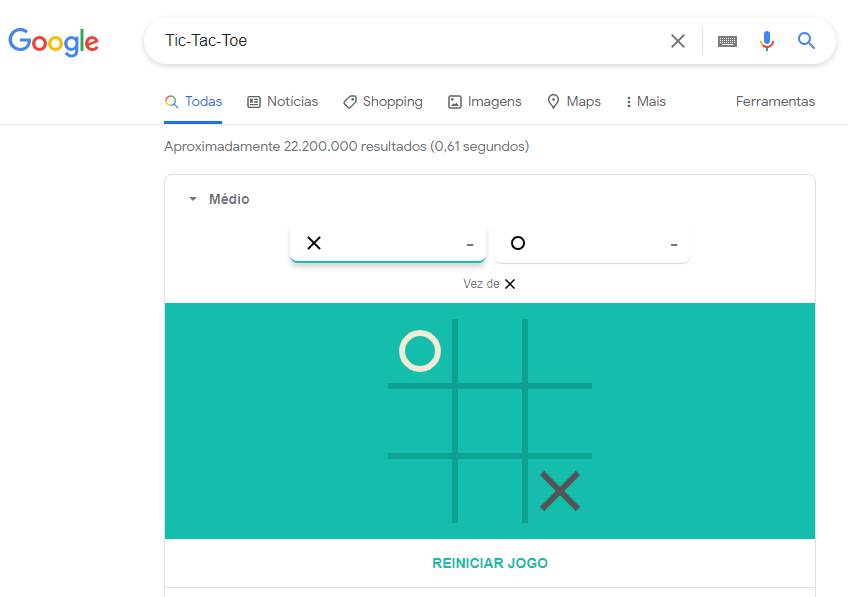Open the Ferramentas menu
Viewport: 848px width, 597px height.
(x=776, y=101)
